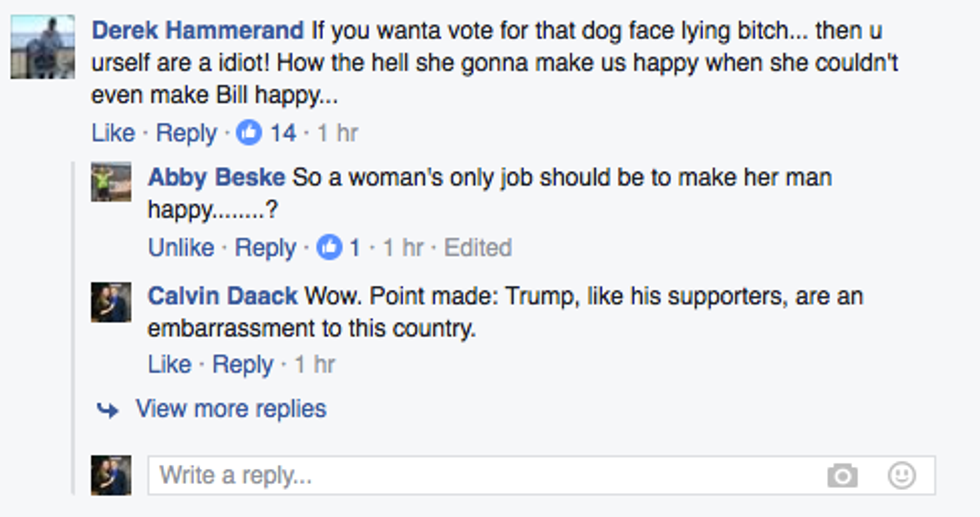
Task: Reply to Derek Hammerand's comment
Action: 186,132
